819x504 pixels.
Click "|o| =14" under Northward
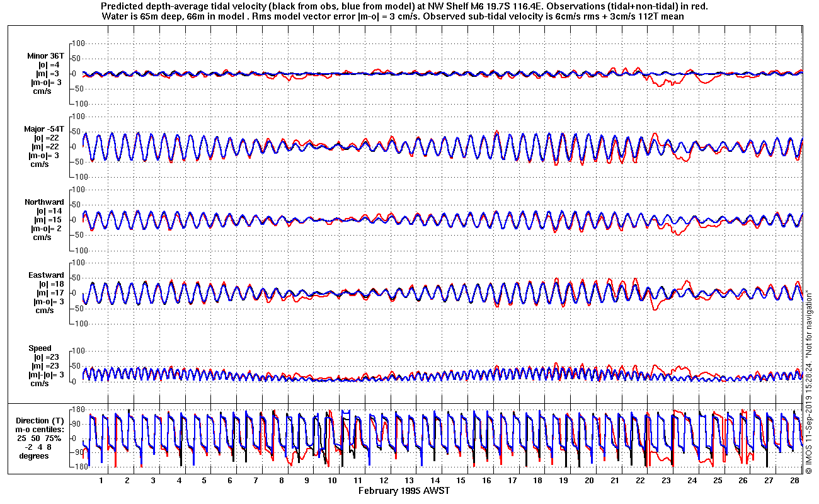49,211
